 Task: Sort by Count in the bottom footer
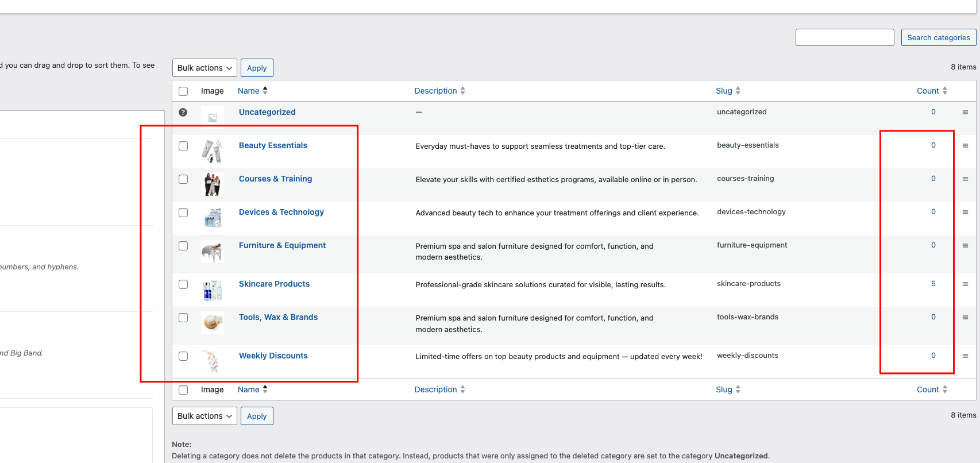point(932,389)
